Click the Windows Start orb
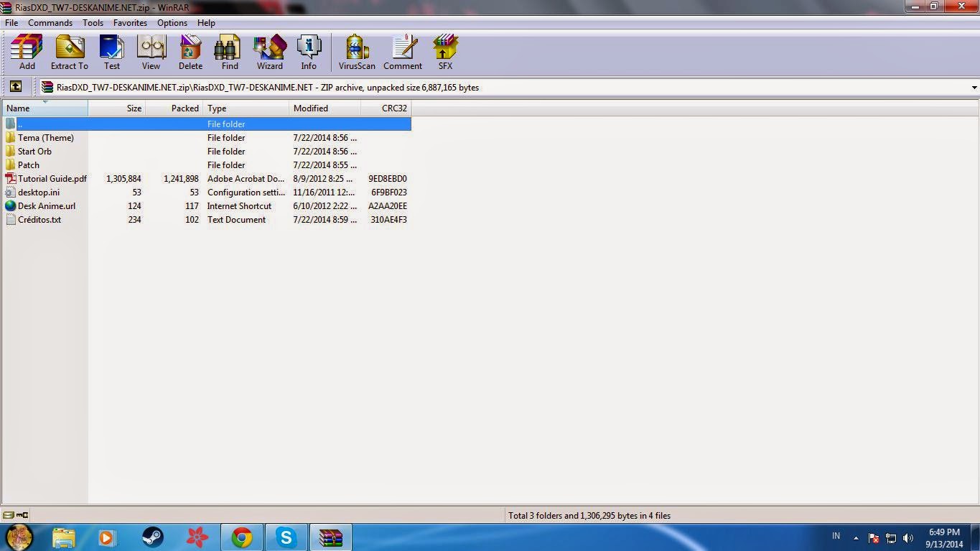The width and height of the screenshot is (980, 551). (x=19, y=537)
